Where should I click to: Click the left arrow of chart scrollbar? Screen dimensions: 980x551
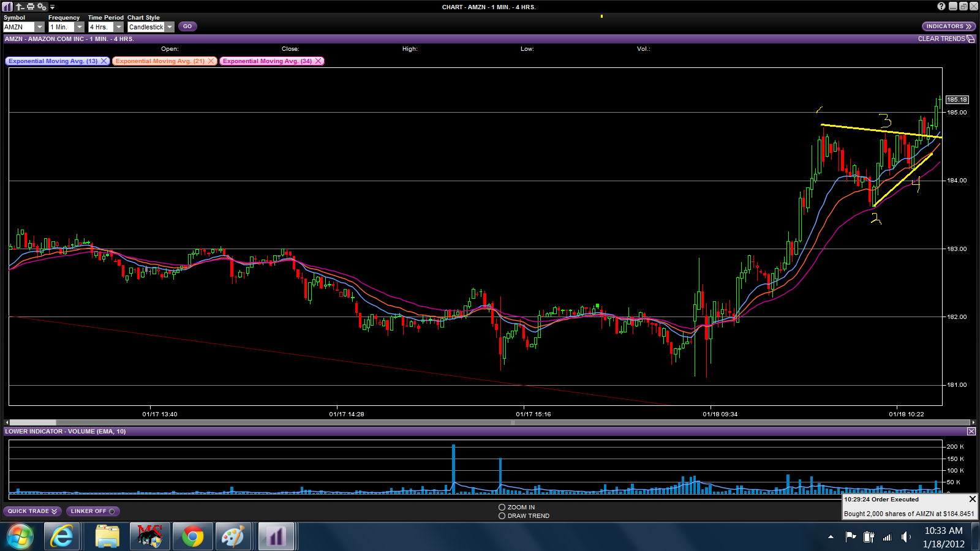point(7,422)
